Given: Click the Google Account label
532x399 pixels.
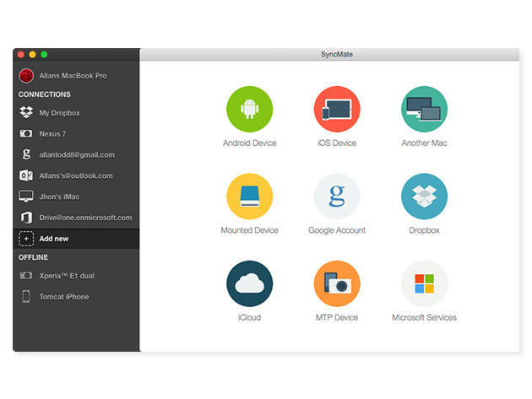Looking at the screenshot, I should point(337,230).
